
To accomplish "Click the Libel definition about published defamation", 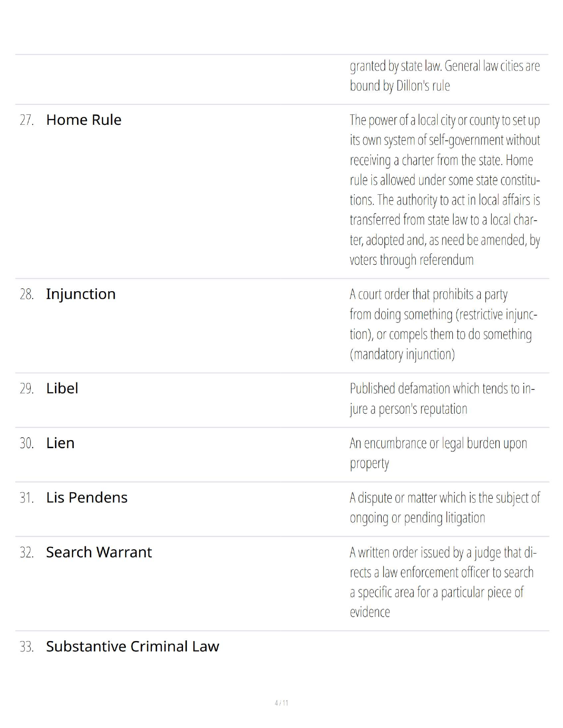I will coord(442,399).
